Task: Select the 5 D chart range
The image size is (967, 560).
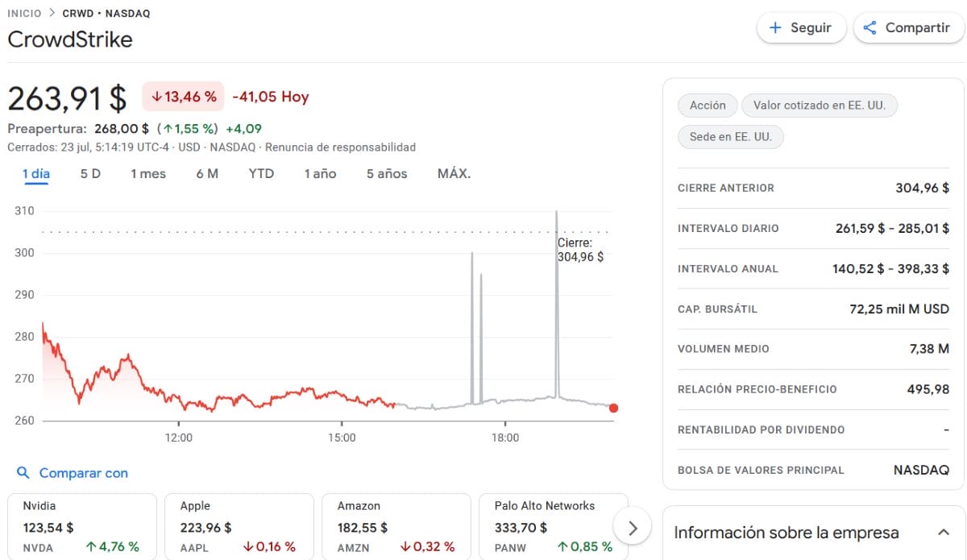Action: [90, 173]
